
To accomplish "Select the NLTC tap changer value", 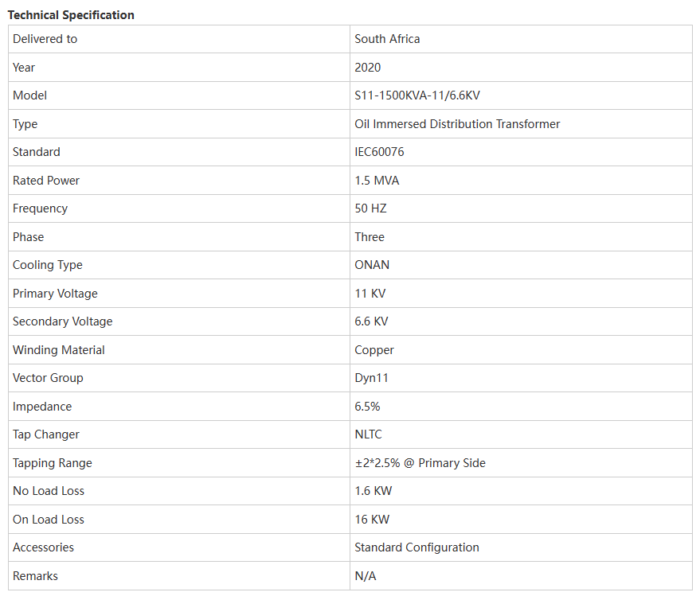I will [x=368, y=434].
